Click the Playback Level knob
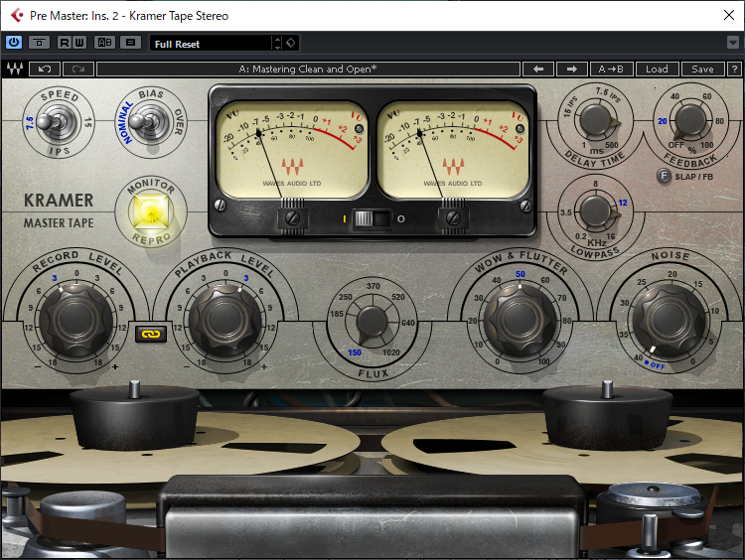Viewport: 745px width, 560px height. [x=224, y=319]
